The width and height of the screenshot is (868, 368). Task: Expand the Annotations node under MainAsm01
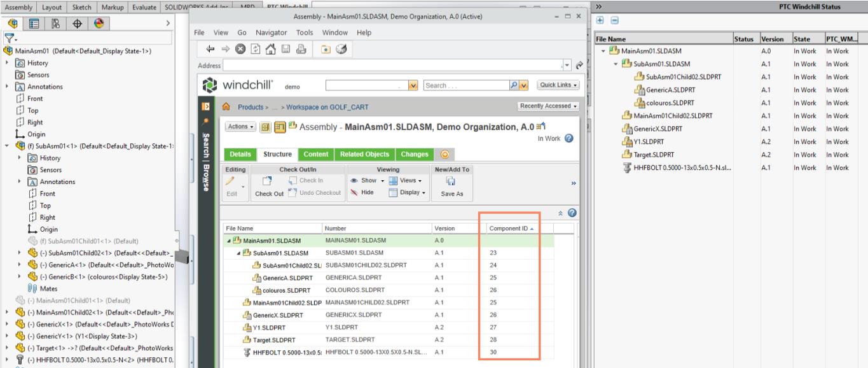coord(6,87)
